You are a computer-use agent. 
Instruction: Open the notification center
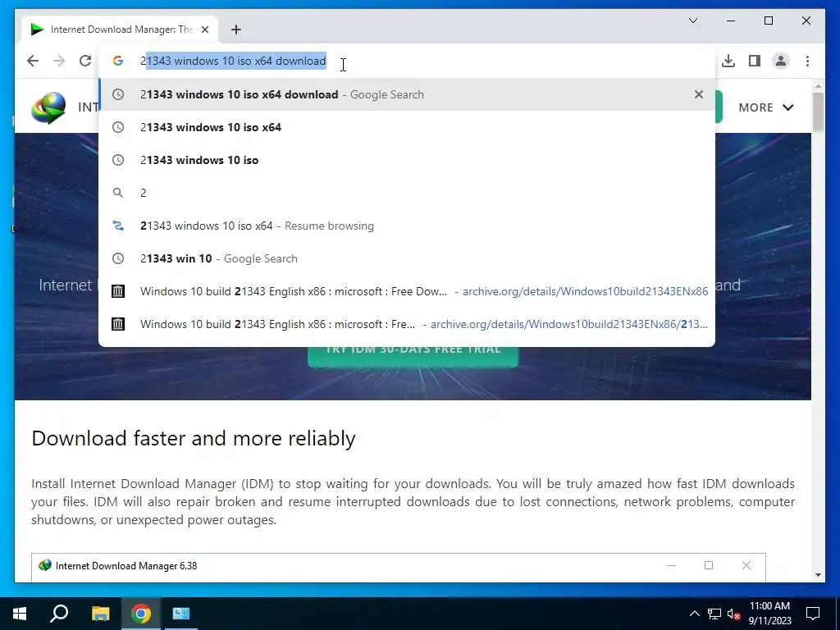(813, 614)
